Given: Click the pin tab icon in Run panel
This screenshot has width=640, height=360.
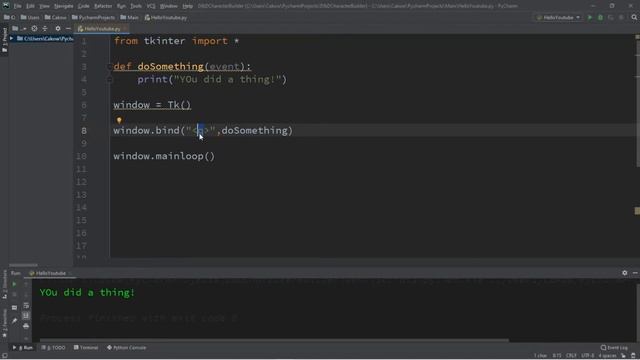Looking at the screenshot, I should (x=14, y=321).
